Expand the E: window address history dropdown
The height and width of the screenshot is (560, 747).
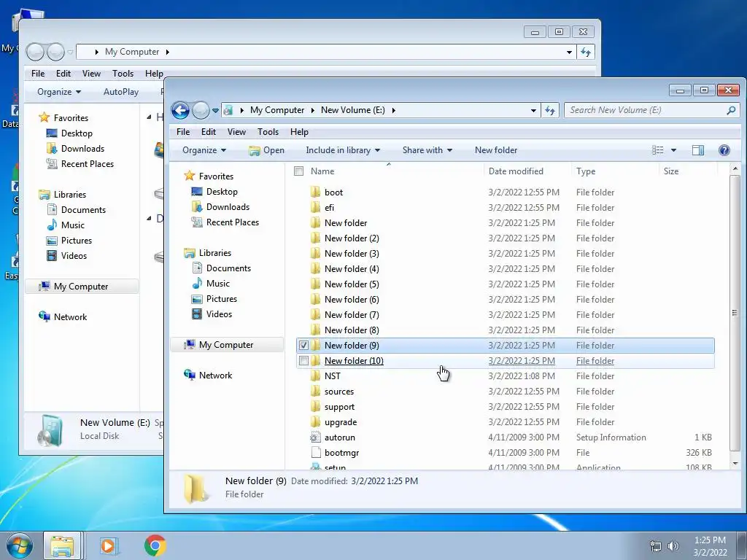point(533,111)
